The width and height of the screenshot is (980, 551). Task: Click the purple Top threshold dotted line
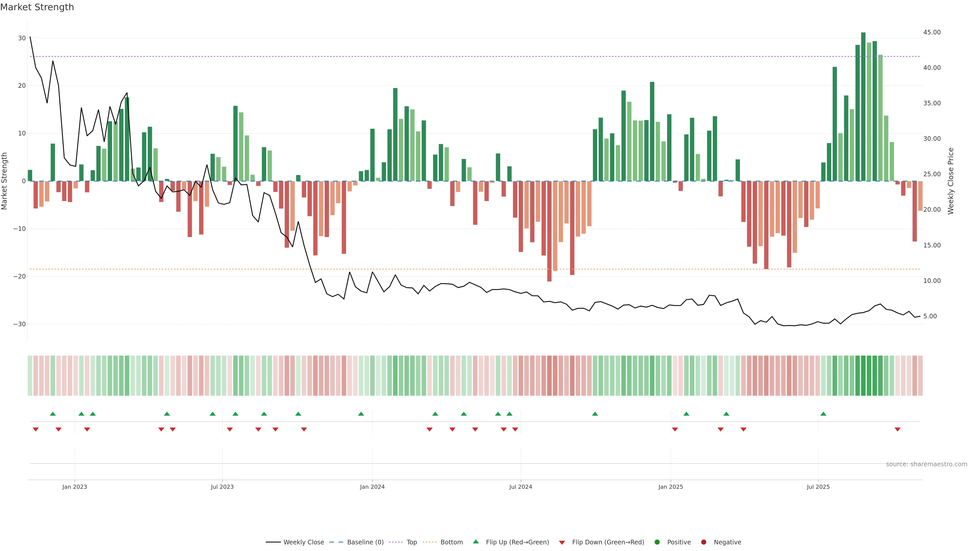457,57
